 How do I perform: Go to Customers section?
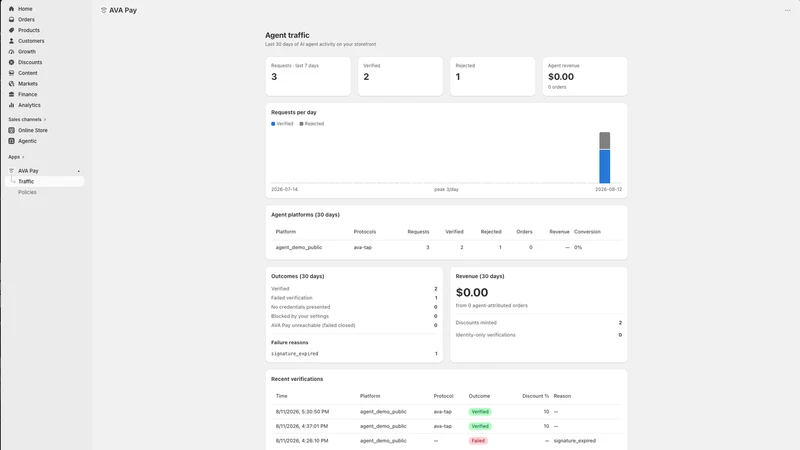[31, 41]
